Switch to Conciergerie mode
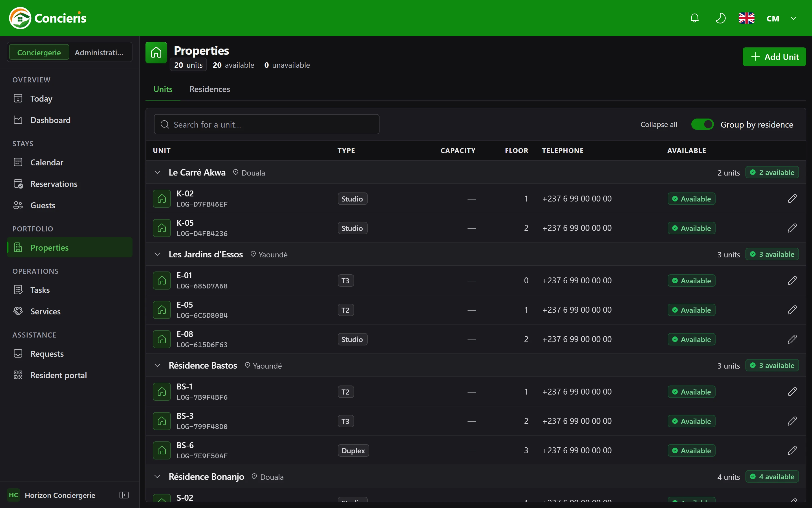 click(x=39, y=52)
